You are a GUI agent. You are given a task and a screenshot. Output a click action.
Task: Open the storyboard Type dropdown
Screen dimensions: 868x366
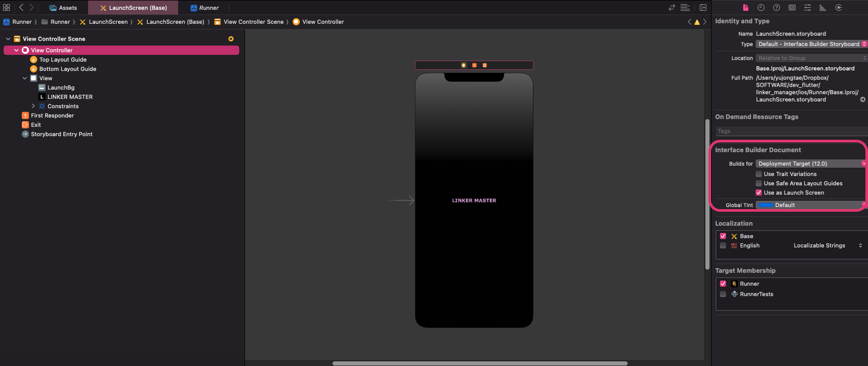click(x=811, y=44)
